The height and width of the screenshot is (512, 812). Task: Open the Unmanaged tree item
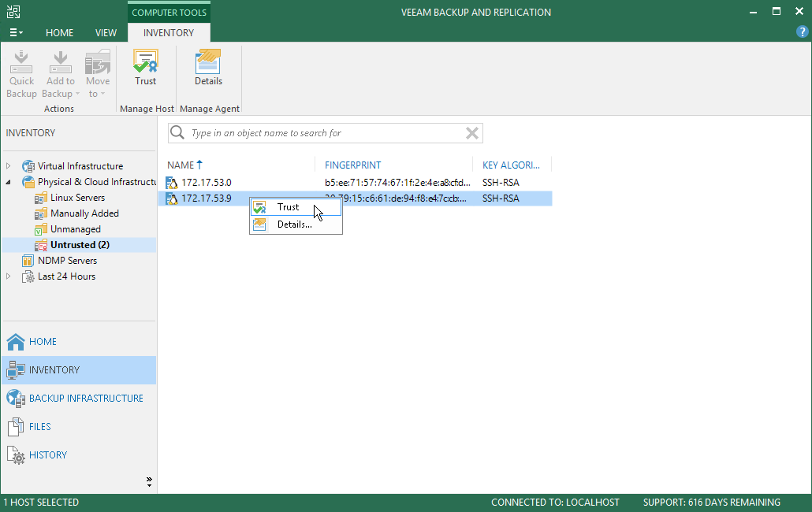click(76, 229)
